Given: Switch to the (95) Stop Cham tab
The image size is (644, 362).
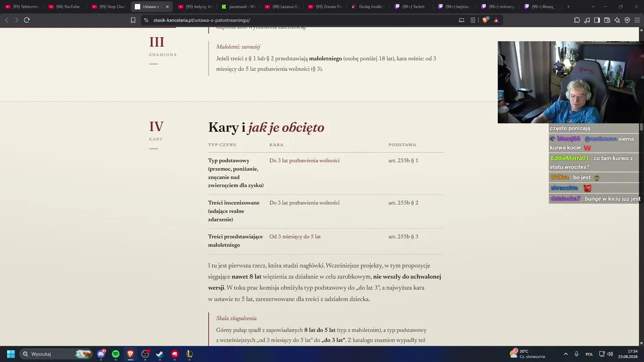Looking at the screenshot, I should point(109,7).
